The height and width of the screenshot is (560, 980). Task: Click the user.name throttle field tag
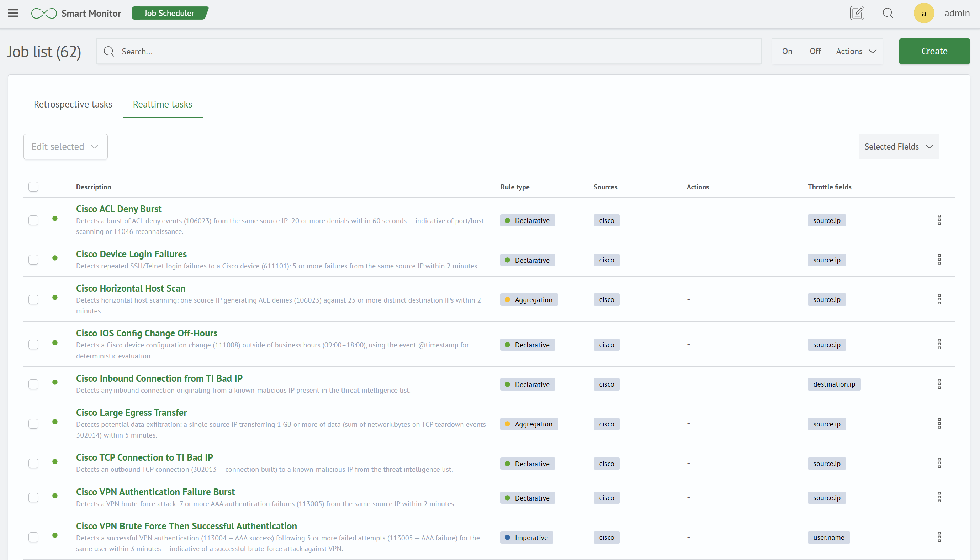(x=828, y=537)
